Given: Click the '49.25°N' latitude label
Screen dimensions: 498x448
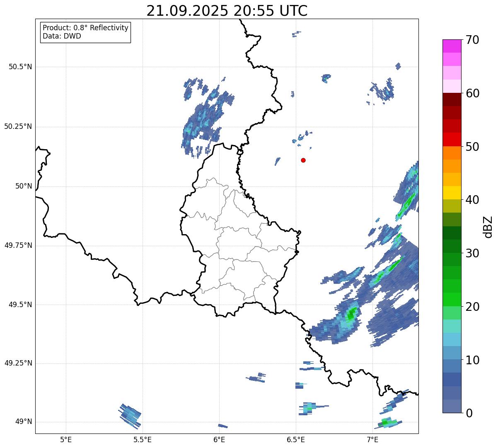Looking at the screenshot, I should coord(18,363).
